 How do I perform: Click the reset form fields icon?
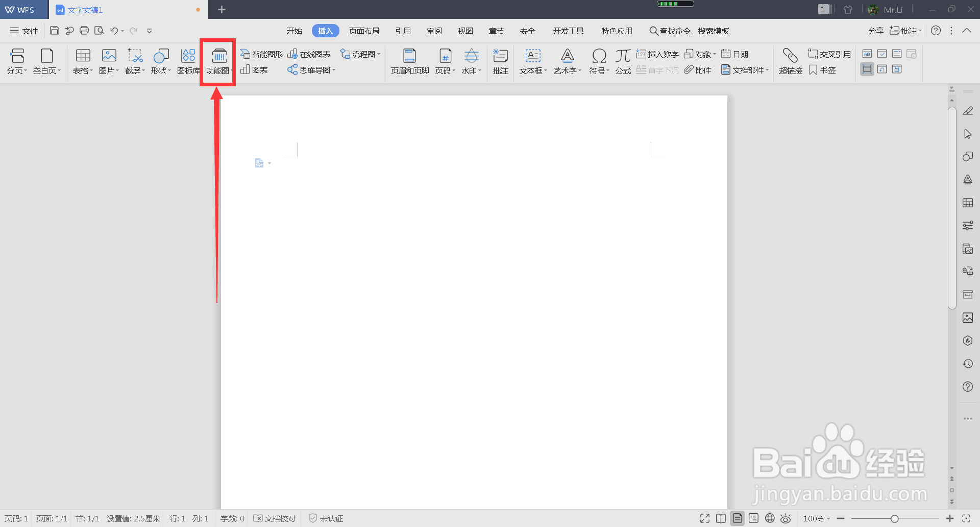click(882, 69)
